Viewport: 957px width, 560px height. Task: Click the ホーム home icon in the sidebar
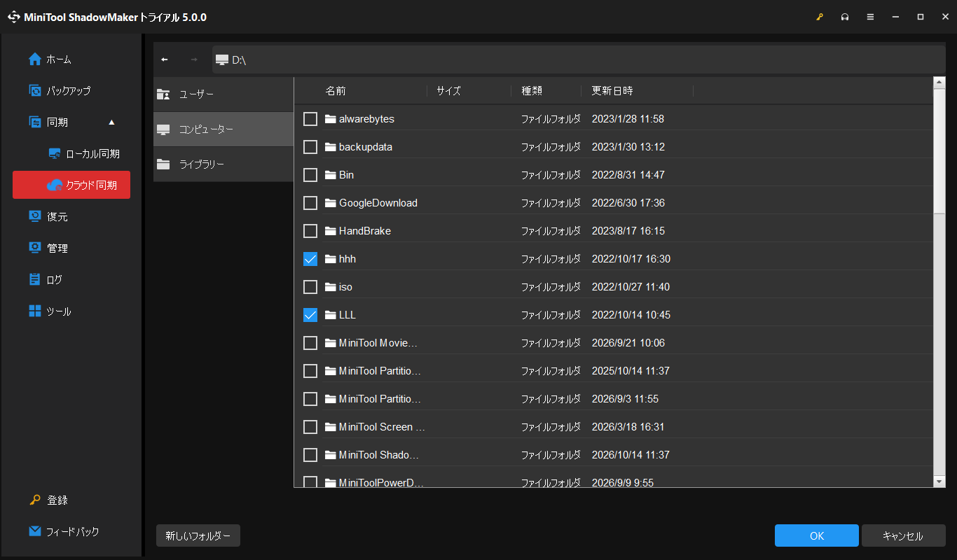[x=35, y=59]
